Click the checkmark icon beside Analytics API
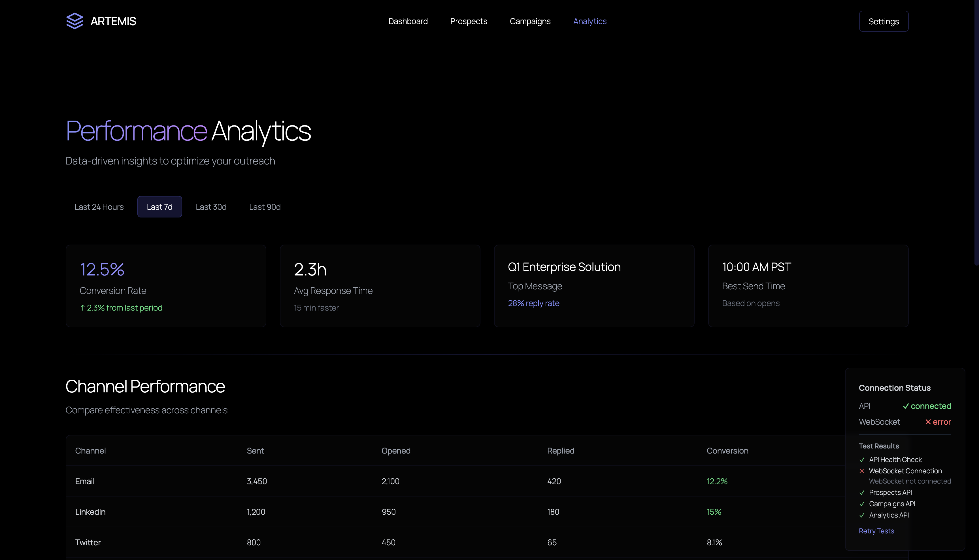The image size is (979, 560). [862, 515]
